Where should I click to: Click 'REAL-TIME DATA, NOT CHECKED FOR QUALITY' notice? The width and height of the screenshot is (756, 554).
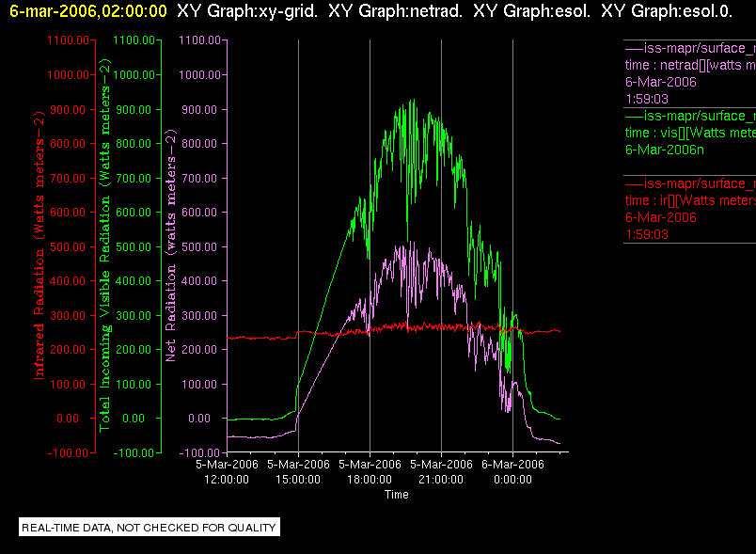(x=149, y=528)
